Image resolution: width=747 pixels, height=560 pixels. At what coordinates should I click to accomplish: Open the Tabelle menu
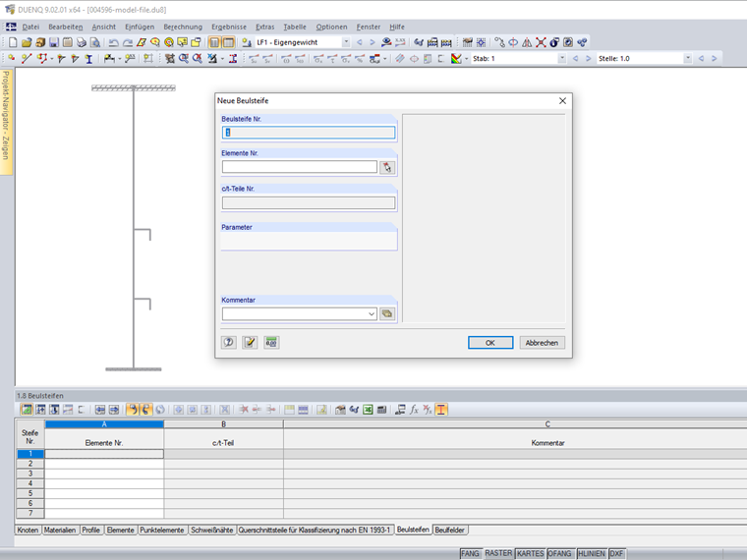pos(295,27)
